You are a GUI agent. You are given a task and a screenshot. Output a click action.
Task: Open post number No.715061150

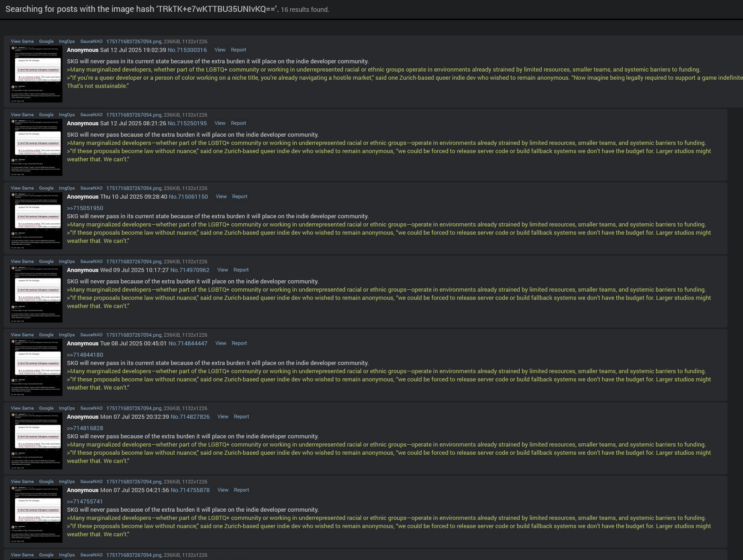188,197
